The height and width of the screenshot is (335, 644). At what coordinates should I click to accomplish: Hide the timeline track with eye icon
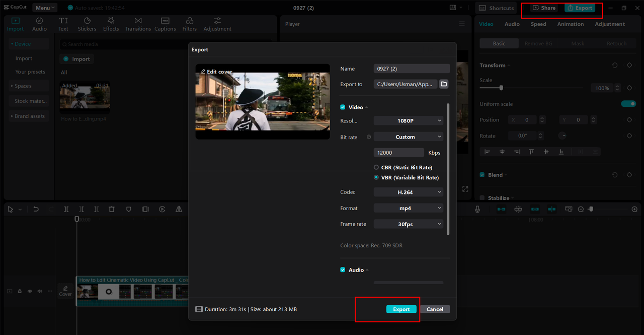pos(30,291)
